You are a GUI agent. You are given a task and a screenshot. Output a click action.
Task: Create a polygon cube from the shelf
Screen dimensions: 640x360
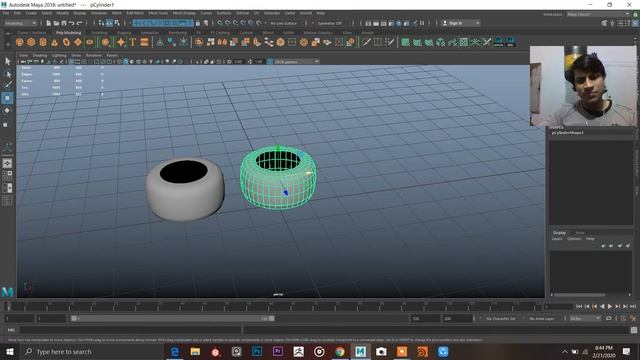point(31,42)
